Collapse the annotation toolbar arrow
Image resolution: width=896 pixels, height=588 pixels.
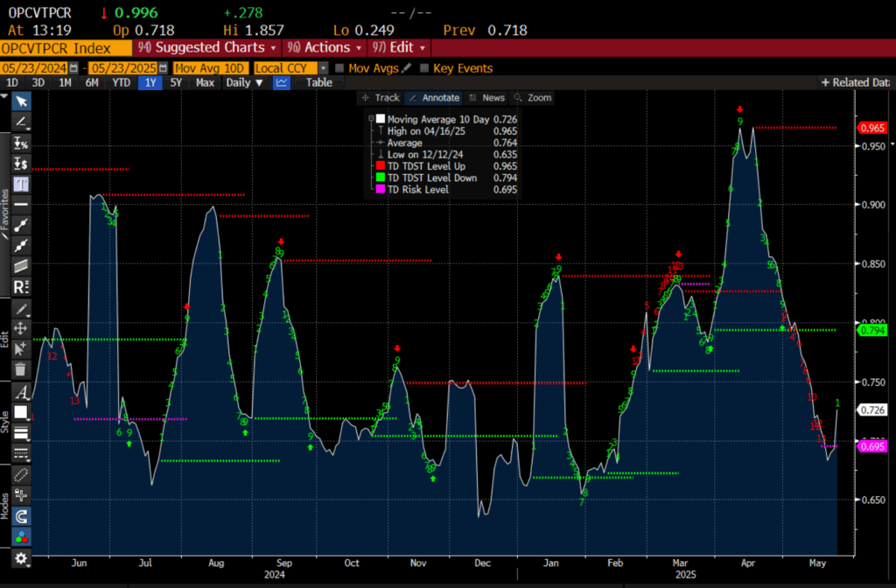click(x=4, y=96)
